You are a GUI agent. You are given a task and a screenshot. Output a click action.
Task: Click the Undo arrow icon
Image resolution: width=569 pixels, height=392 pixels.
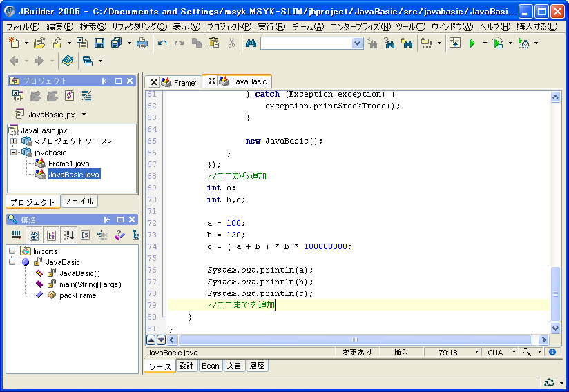[162, 43]
